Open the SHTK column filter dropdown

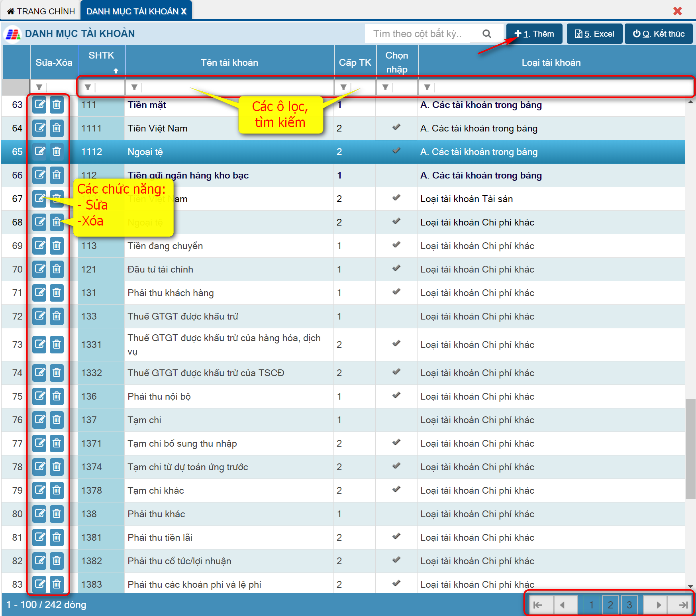click(88, 87)
